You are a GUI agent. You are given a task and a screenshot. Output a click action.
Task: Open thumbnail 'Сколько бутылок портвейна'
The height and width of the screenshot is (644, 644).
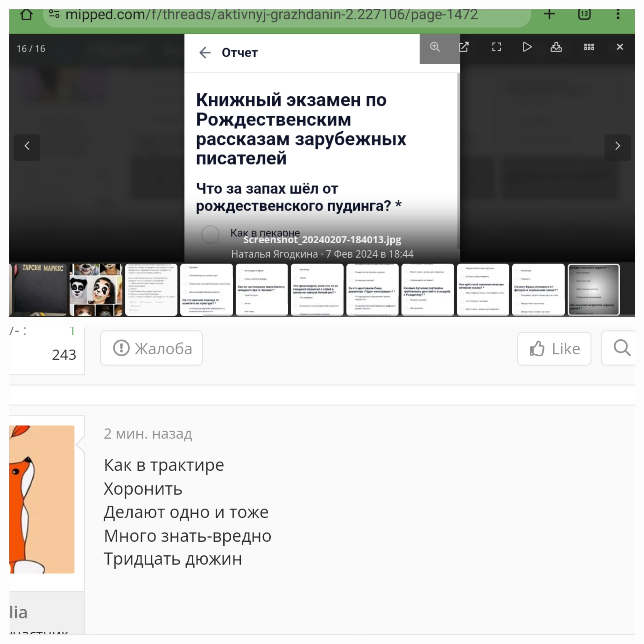coord(428,289)
